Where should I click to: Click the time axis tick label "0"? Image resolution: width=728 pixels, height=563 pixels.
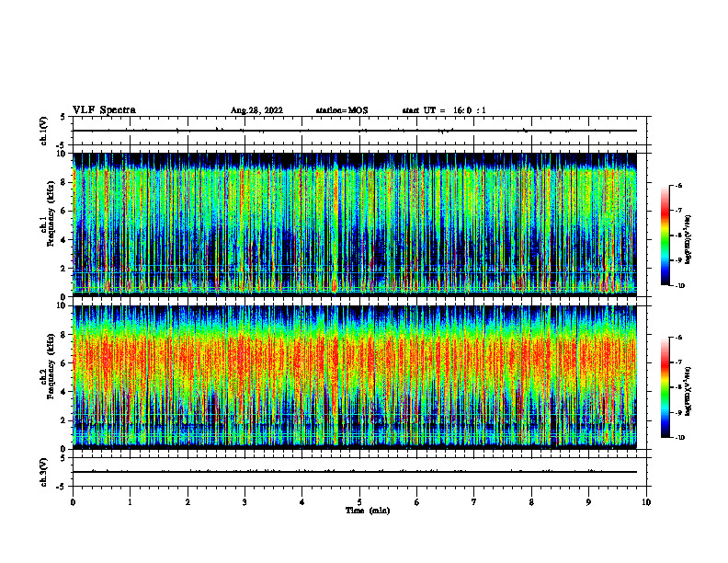pyautogui.click(x=73, y=502)
